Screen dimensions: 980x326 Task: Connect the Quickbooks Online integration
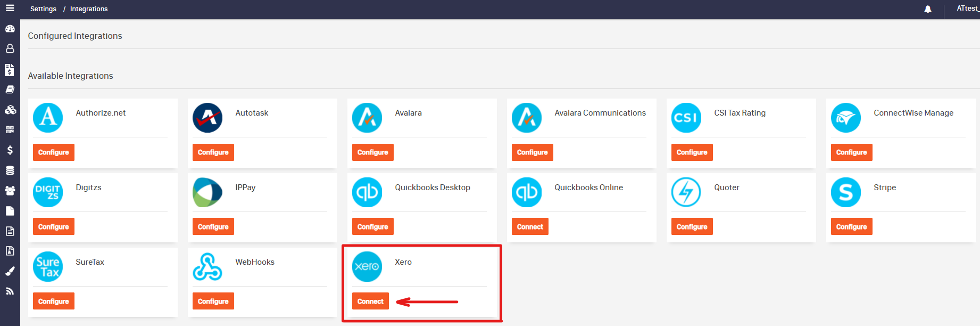click(x=530, y=227)
